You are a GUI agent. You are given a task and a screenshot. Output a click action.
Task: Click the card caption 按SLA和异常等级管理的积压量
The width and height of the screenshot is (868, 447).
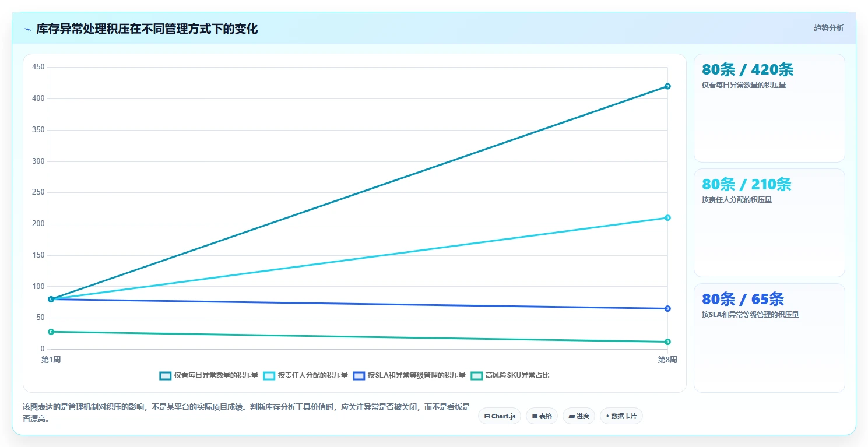[750, 315]
